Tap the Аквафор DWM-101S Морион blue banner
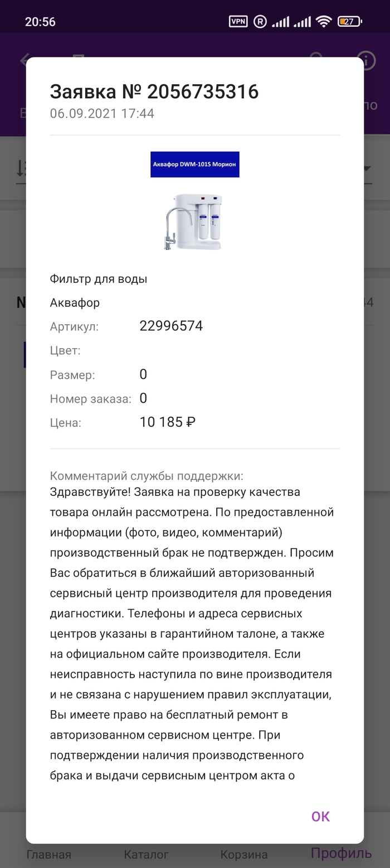Screen dimensions: 390x868 [194, 165]
